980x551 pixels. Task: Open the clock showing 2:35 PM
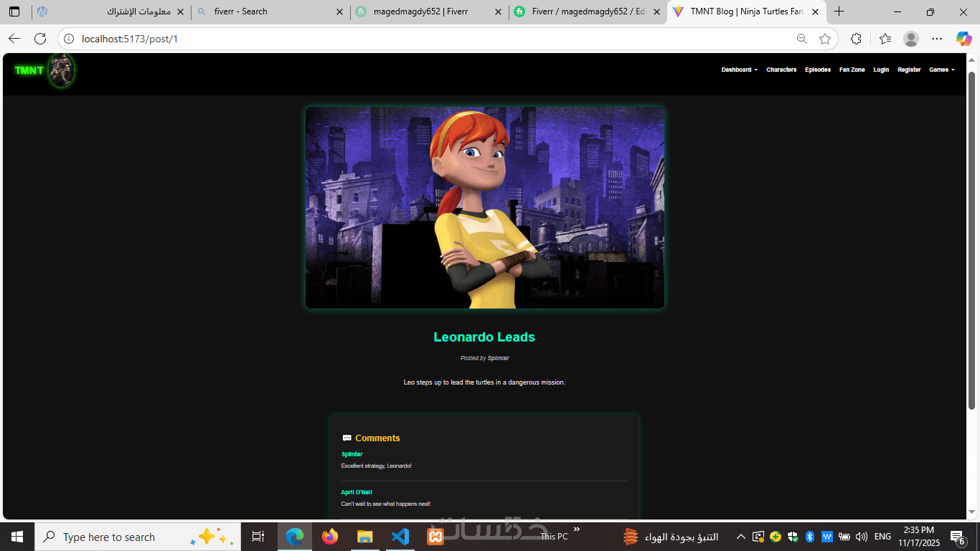point(919,537)
